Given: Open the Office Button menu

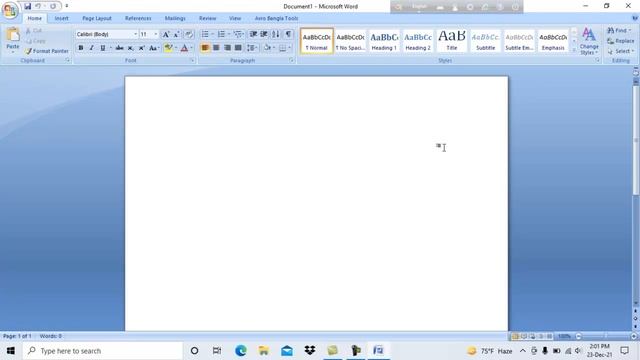Looking at the screenshot, I should coord(9,10).
